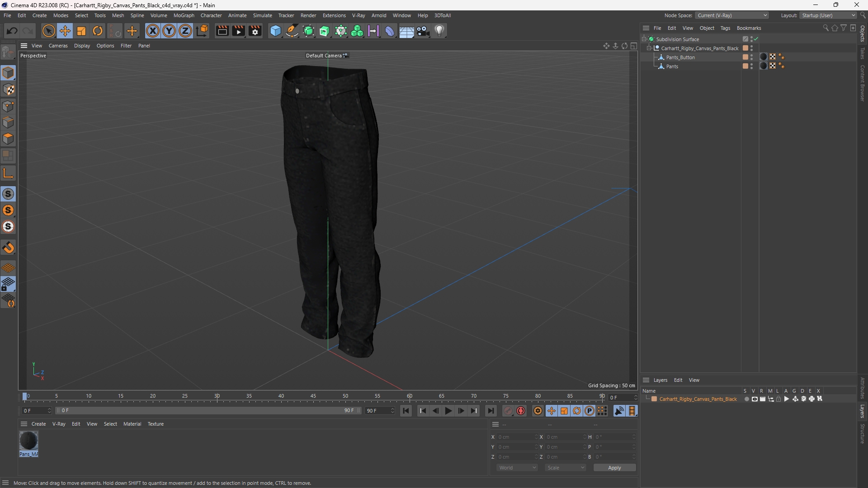Select the Rotate tool
Viewport: 868px width, 488px height.
tap(98, 31)
